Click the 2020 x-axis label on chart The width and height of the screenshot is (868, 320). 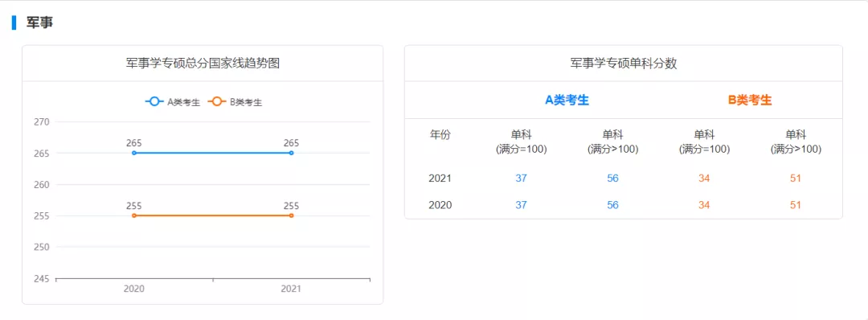134,289
